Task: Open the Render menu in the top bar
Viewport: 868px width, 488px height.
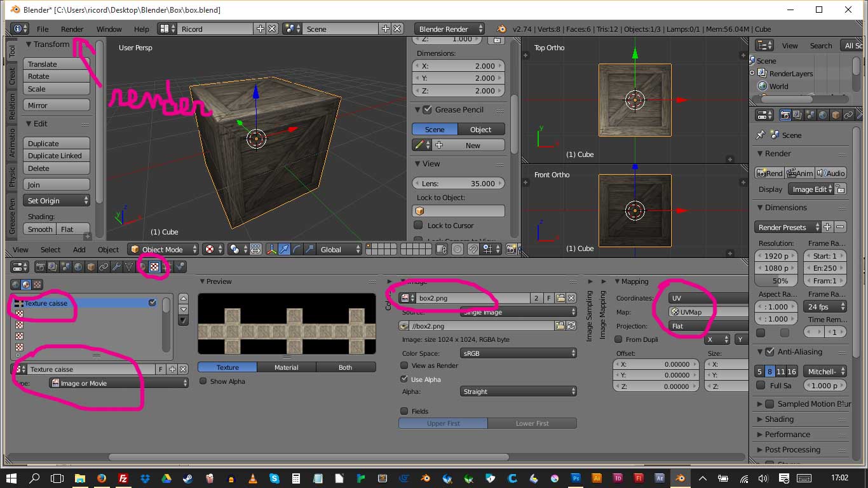Action: pos(72,29)
